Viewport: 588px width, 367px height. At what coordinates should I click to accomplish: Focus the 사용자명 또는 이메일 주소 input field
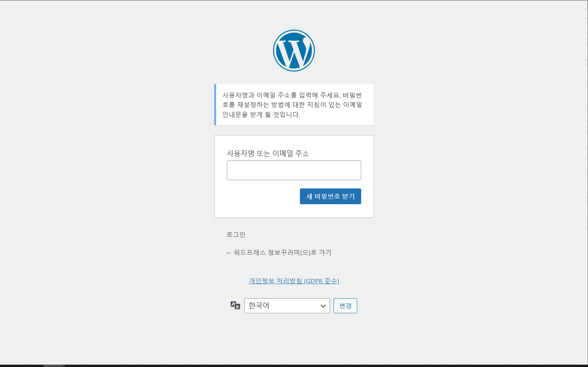pos(294,170)
